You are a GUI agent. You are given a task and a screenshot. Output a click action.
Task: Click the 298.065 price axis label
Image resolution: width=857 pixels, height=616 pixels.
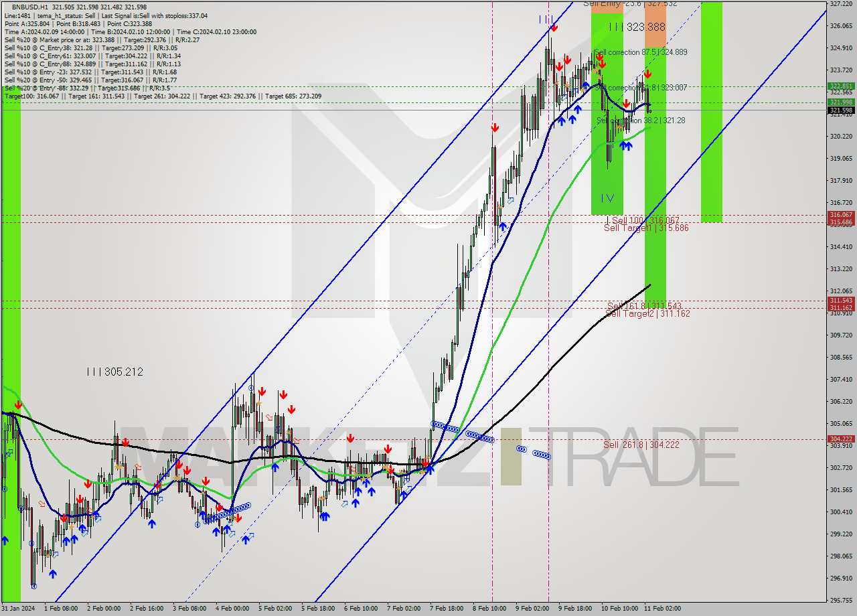coord(841,556)
